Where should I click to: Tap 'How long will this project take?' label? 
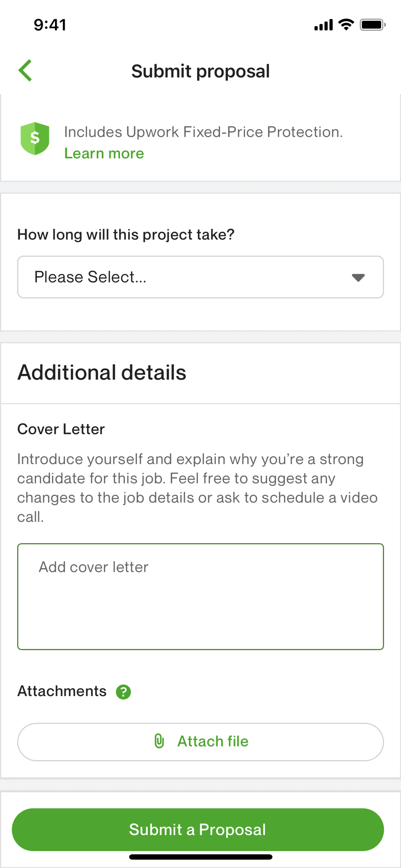point(126,234)
